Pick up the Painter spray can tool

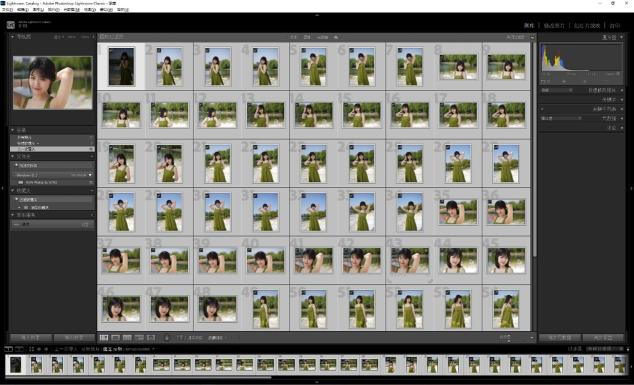click(166, 337)
